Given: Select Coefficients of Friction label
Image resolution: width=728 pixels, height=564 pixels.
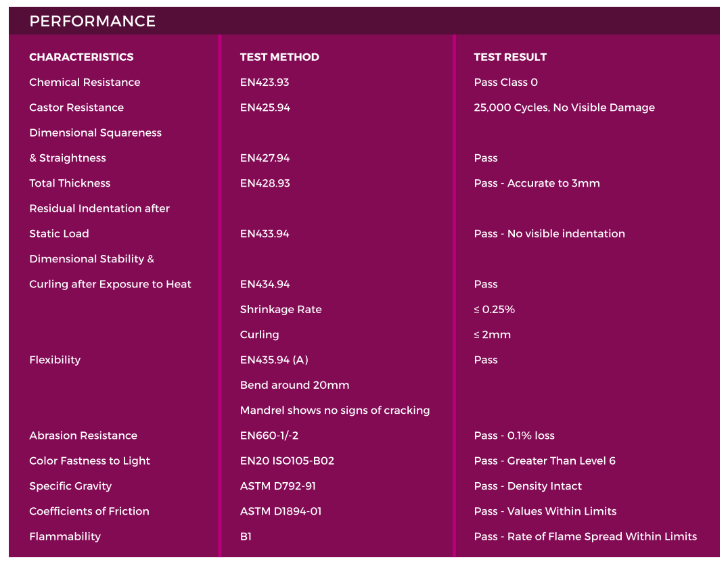Looking at the screenshot, I should [x=89, y=511].
